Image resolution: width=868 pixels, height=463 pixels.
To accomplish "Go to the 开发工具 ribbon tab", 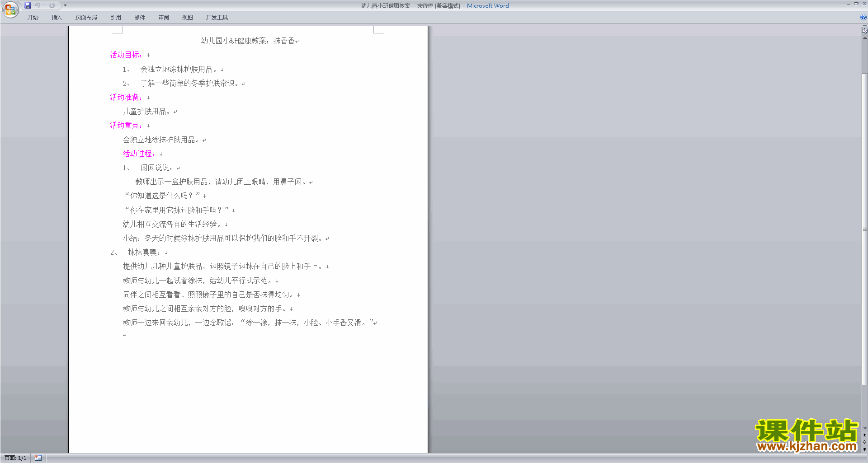I will coord(217,18).
